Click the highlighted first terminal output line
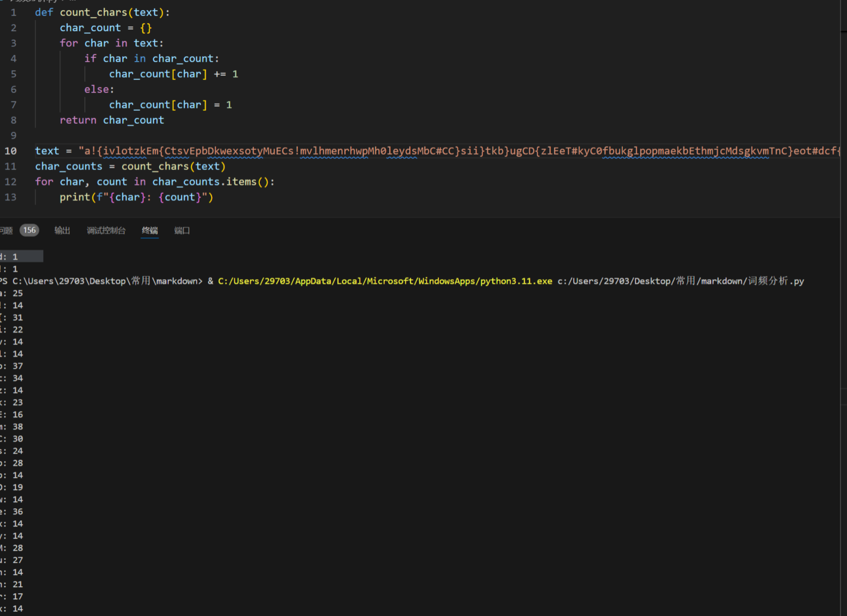Viewport: 847px width, 616px height. [x=16, y=257]
